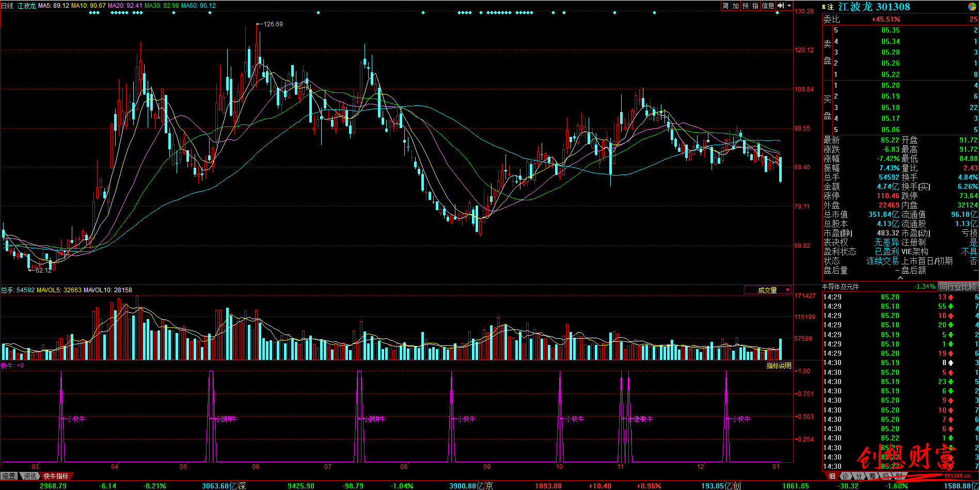Open the 信息 info toolbar button

pyautogui.click(x=768, y=6)
